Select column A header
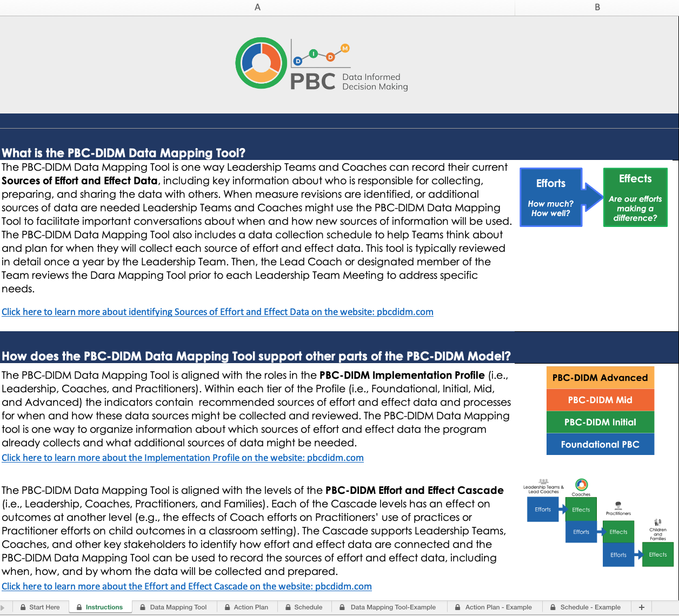 coord(257,8)
